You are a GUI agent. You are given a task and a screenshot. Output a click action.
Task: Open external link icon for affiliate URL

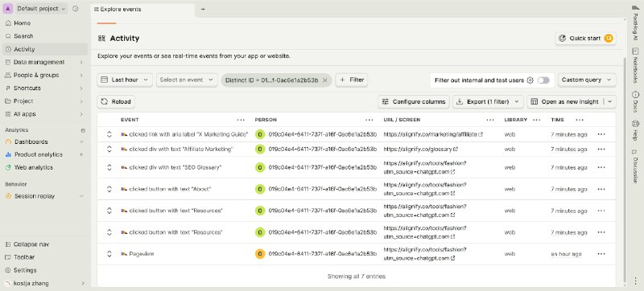pos(481,134)
